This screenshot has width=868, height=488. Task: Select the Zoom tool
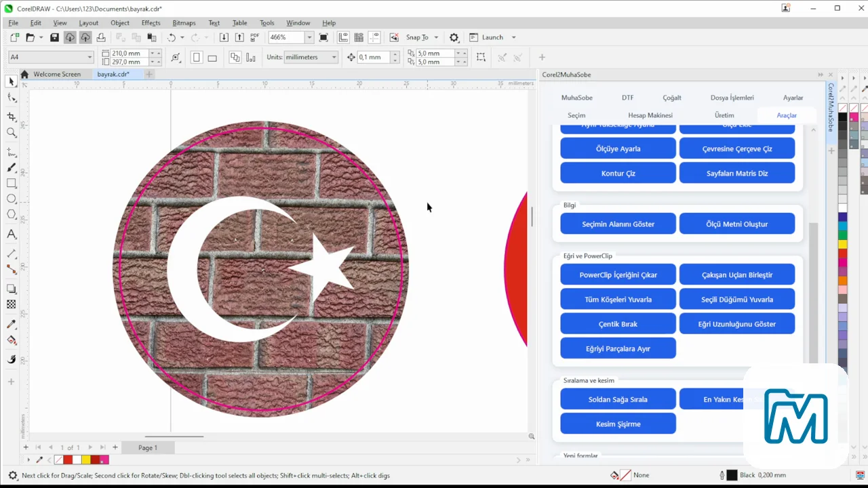(11, 133)
